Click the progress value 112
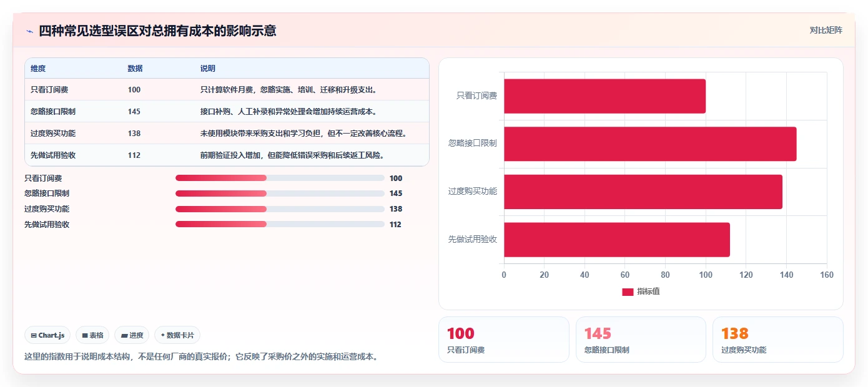The height and width of the screenshot is (387, 868). coord(395,225)
